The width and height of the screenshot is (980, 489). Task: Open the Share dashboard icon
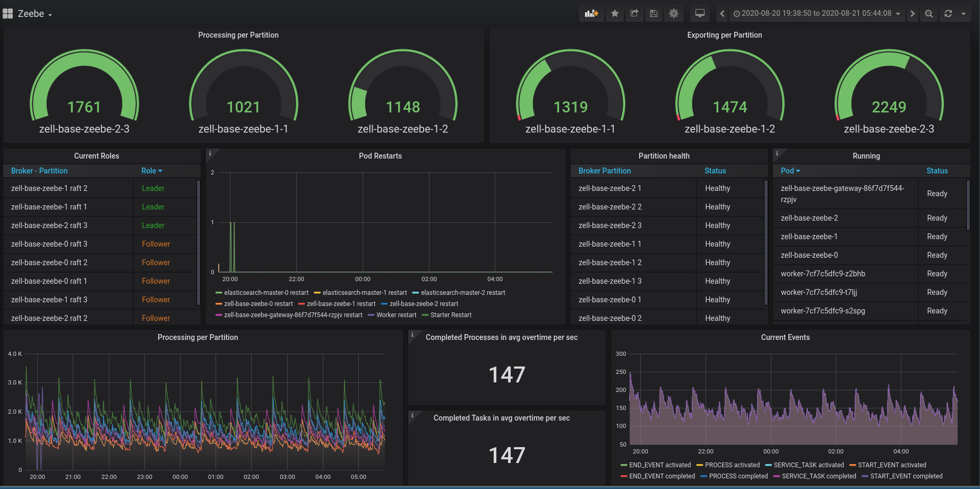(634, 14)
